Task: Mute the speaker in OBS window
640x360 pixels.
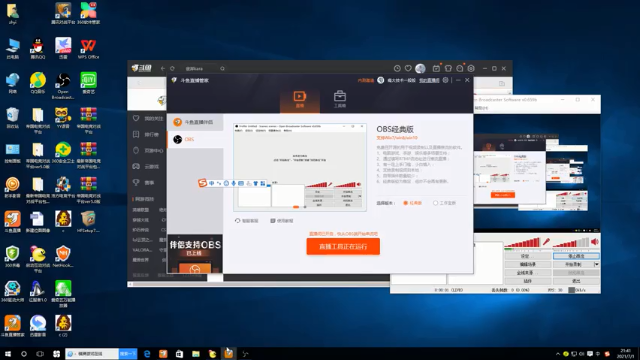Action: [595, 242]
